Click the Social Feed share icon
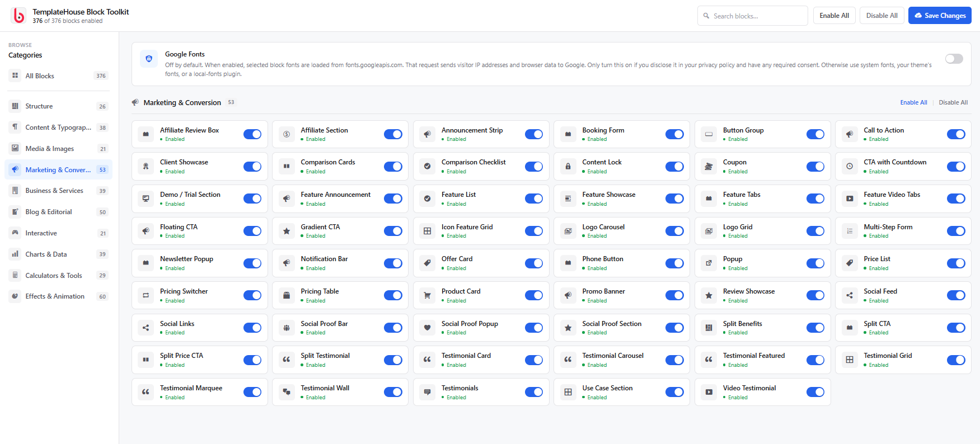980x444 pixels. point(850,295)
